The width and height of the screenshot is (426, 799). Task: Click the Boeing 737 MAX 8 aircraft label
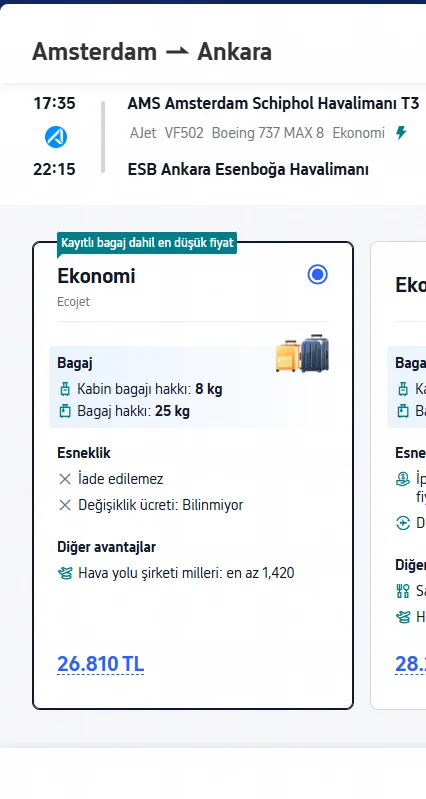click(x=268, y=133)
